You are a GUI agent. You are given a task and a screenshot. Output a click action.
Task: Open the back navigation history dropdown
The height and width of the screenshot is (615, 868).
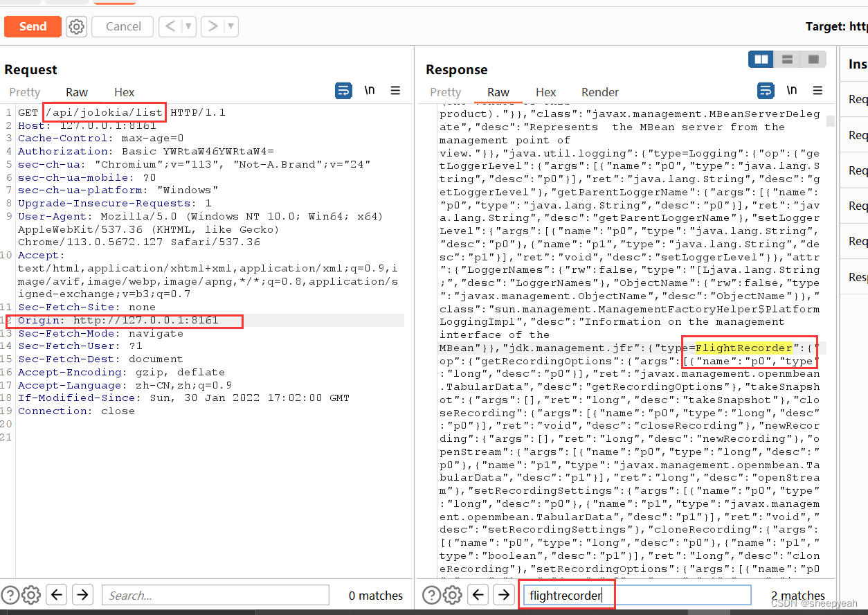pos(189,26)
